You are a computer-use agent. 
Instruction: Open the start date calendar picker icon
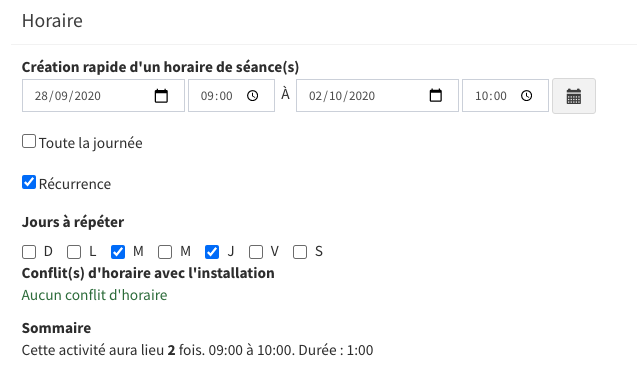click(x=161, y=96)
